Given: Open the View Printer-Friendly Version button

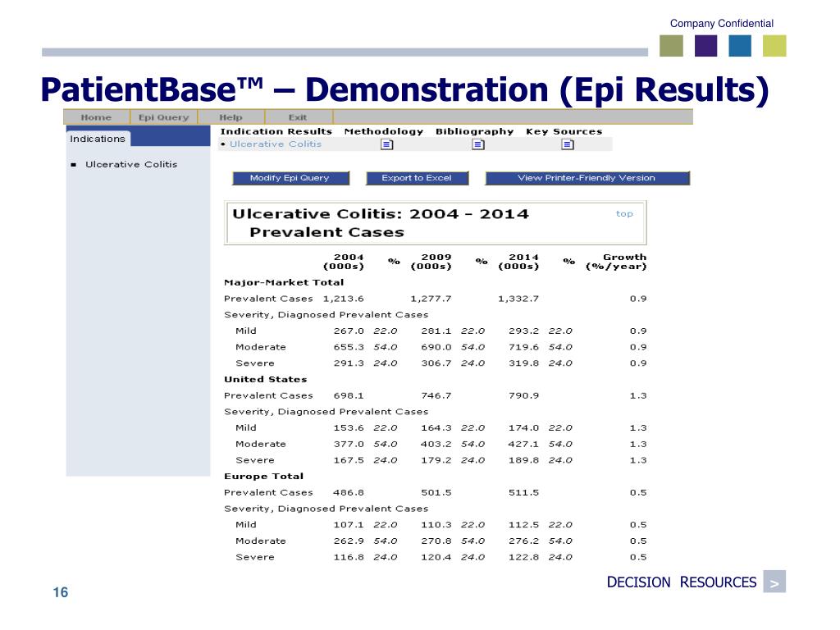Looking at the screenshot, I should [x=587, y=178].
